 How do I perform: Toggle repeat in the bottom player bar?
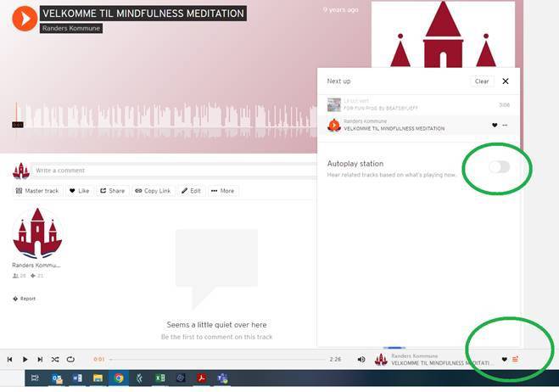click(x=70, y=360)
